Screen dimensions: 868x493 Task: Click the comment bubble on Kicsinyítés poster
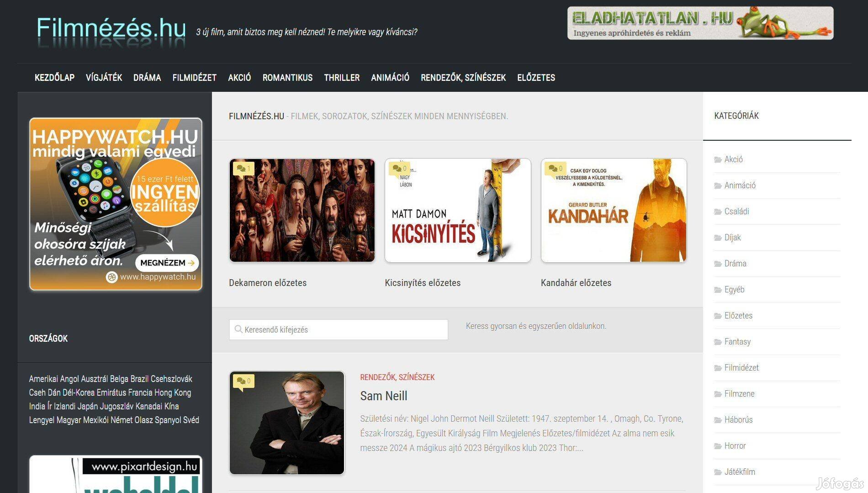pyautogui.click(x=397, y=168)
